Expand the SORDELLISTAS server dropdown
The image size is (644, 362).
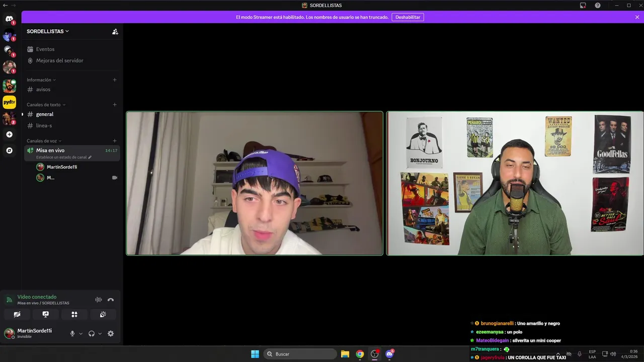[48, 31]
